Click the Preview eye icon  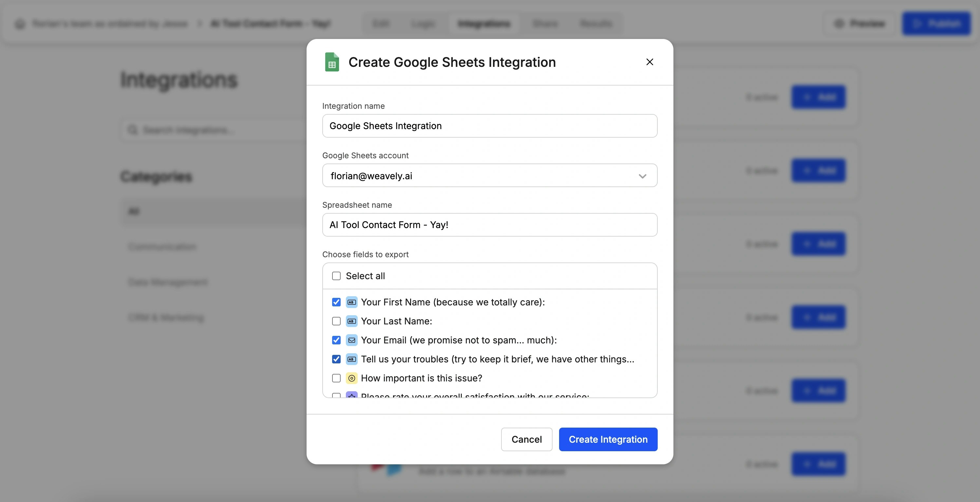[839, 23]
